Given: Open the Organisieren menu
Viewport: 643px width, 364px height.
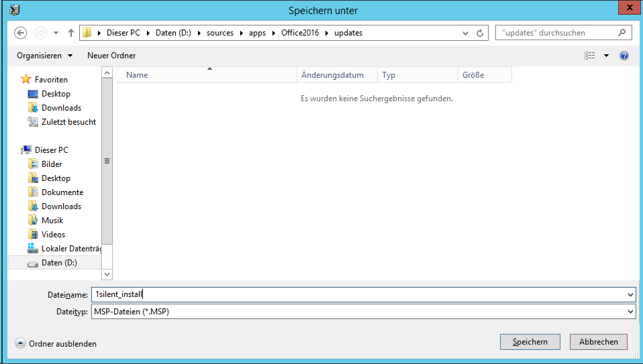Looking at the screenshot, I should [x=44, y=56].
